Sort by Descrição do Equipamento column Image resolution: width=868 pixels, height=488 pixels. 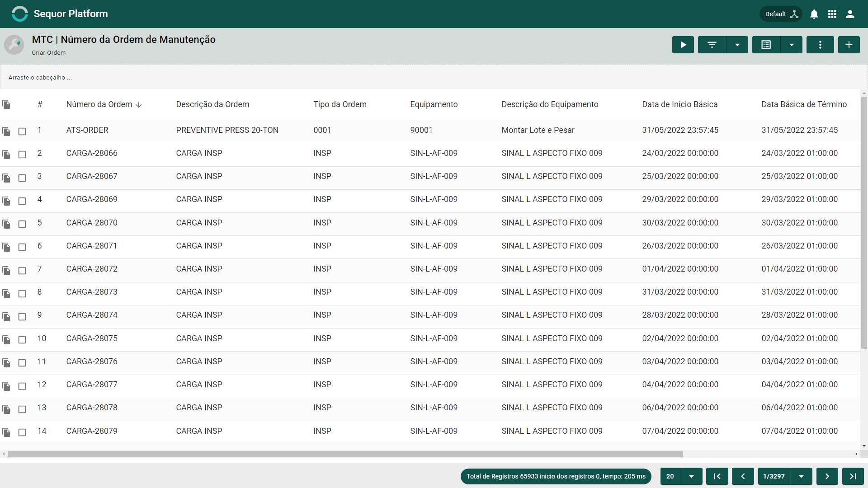point(550,104)
